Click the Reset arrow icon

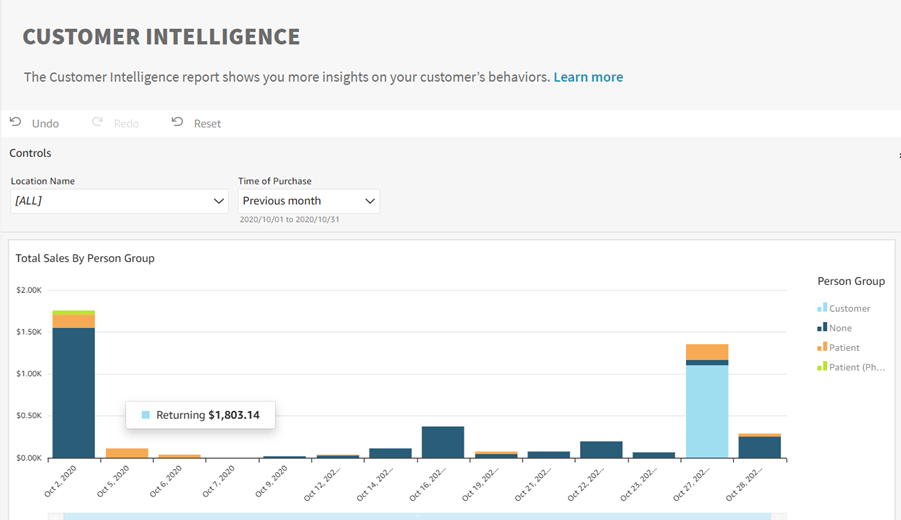[177, 122]
